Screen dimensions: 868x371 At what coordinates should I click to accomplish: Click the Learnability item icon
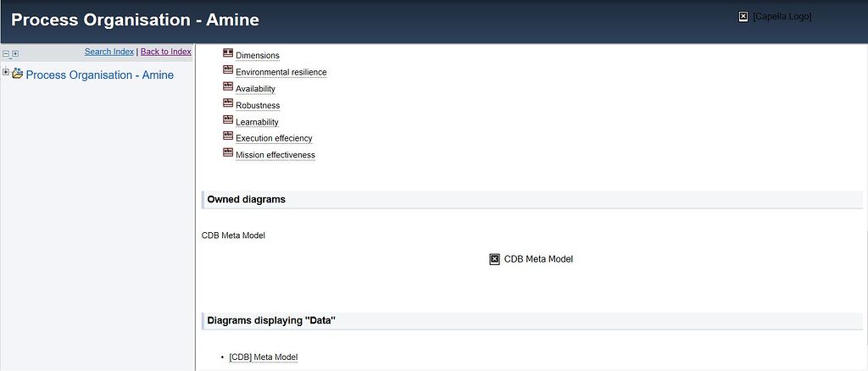point(228,120)
